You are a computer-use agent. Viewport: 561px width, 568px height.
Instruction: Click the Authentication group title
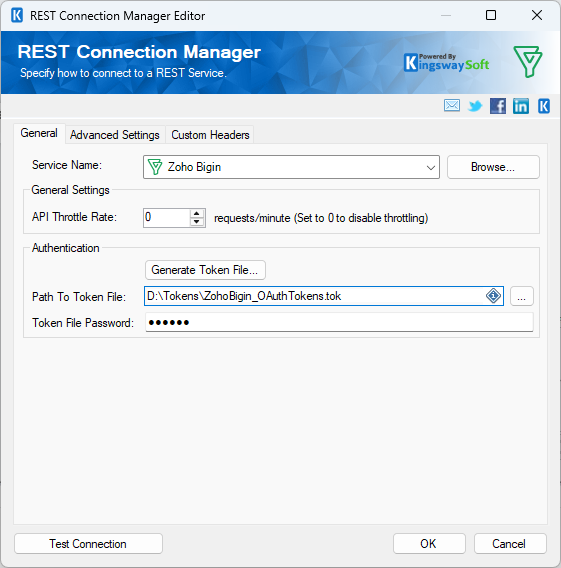click(66, 248)
